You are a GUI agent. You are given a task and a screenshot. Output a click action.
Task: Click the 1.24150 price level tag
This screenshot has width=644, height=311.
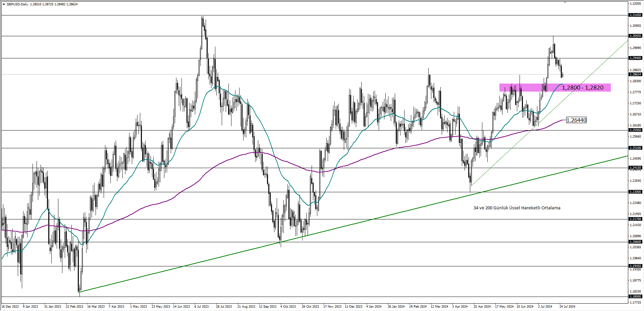[x=635, y=168]
